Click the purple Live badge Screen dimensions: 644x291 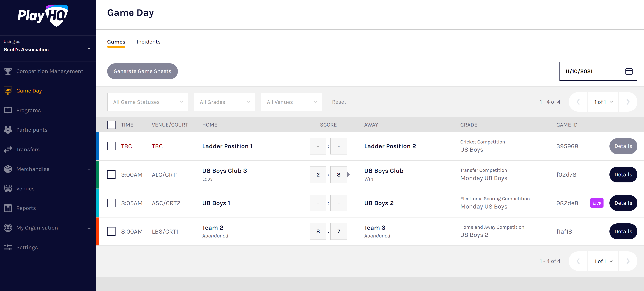[597, 203]
